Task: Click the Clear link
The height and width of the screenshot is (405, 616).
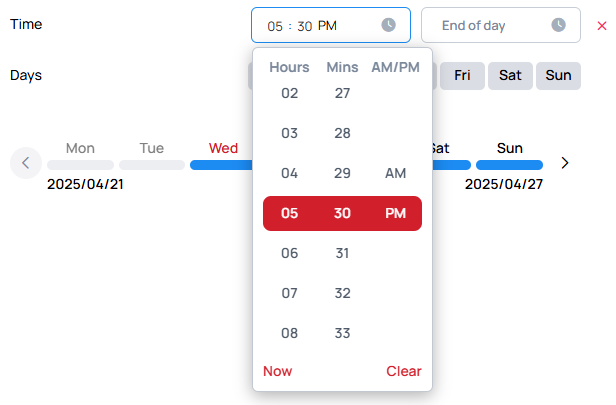Action: tap(403, 371)
